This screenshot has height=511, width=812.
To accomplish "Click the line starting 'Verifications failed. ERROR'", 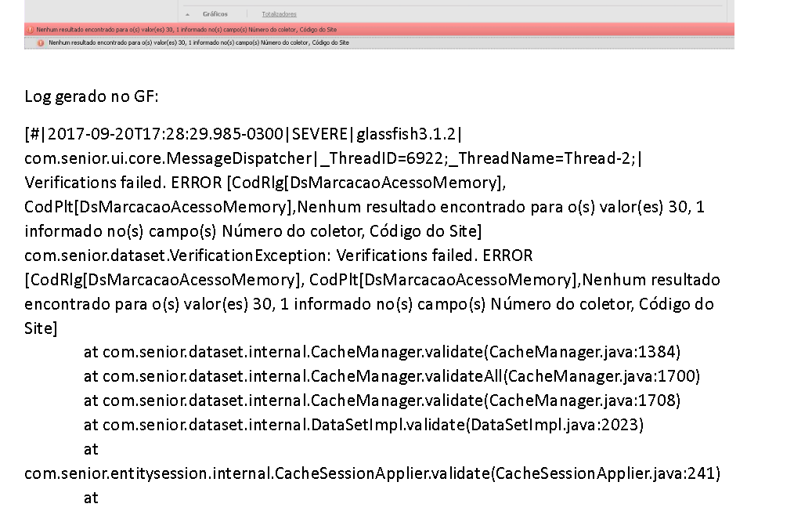I will click(265, 183).
